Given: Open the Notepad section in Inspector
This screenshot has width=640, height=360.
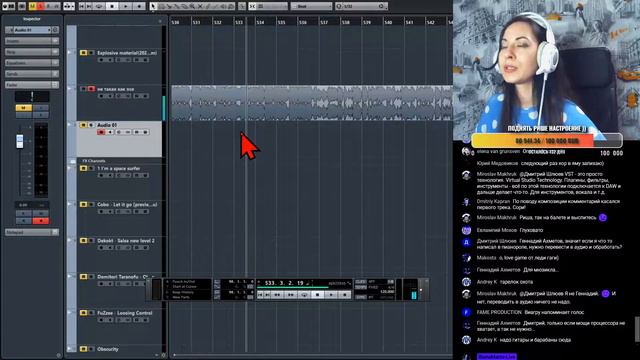Looking at the screenshot, I should (32, 232).
